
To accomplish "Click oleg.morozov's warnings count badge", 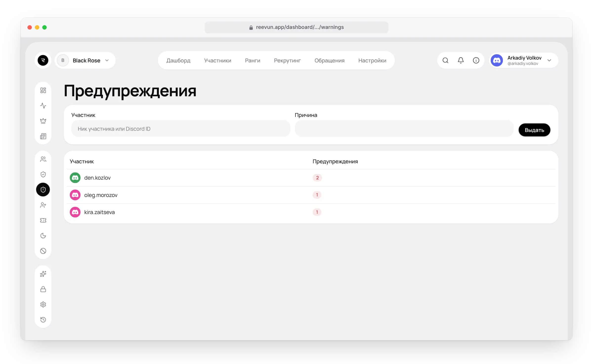I will point(317,195).
